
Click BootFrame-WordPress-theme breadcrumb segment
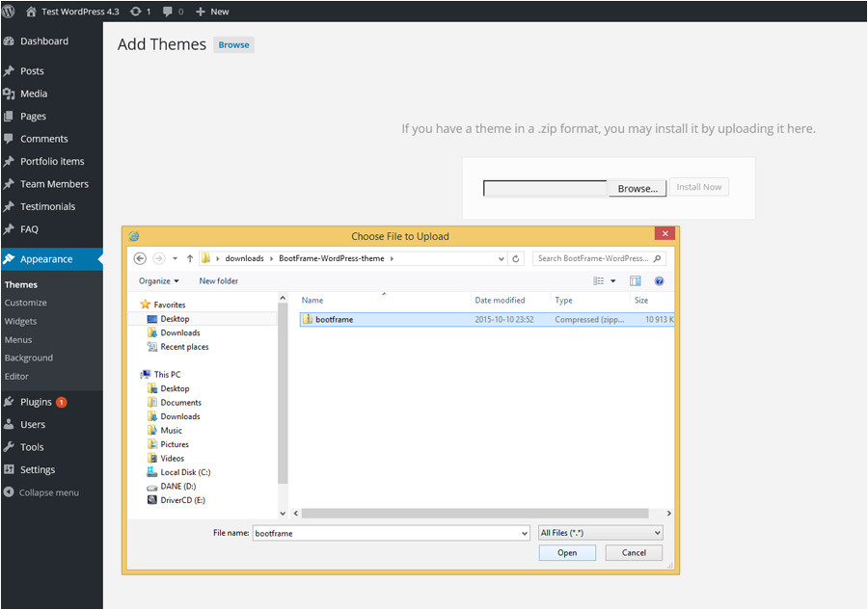(332, 258)
